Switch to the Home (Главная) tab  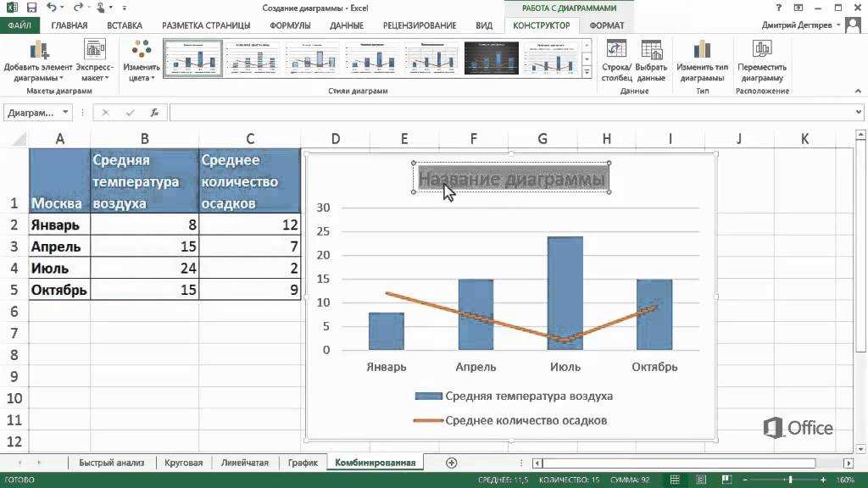point(70,25)
